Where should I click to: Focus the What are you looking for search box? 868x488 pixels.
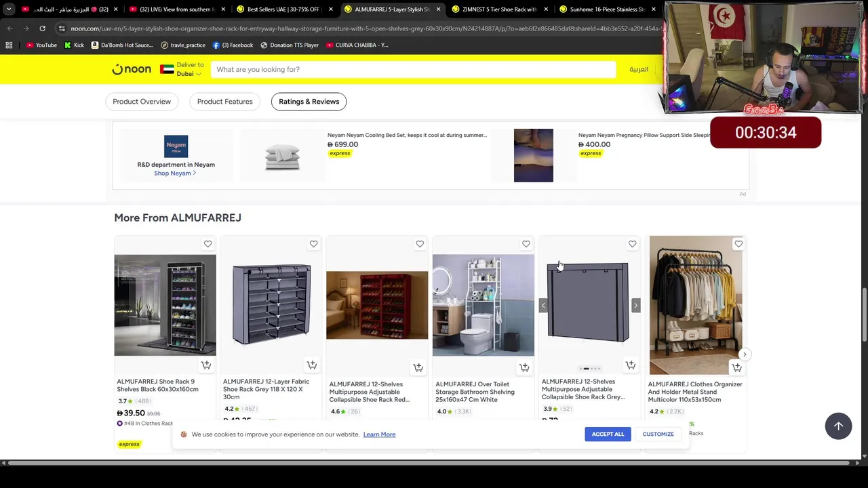414,69
